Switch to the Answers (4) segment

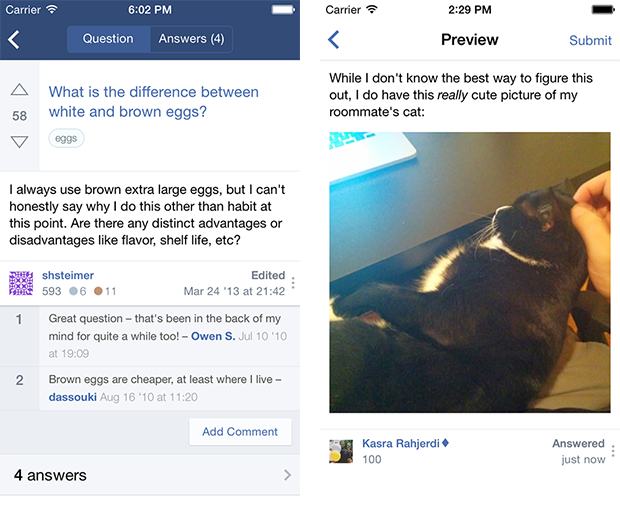pyautogui.click(x=191, y=39)
